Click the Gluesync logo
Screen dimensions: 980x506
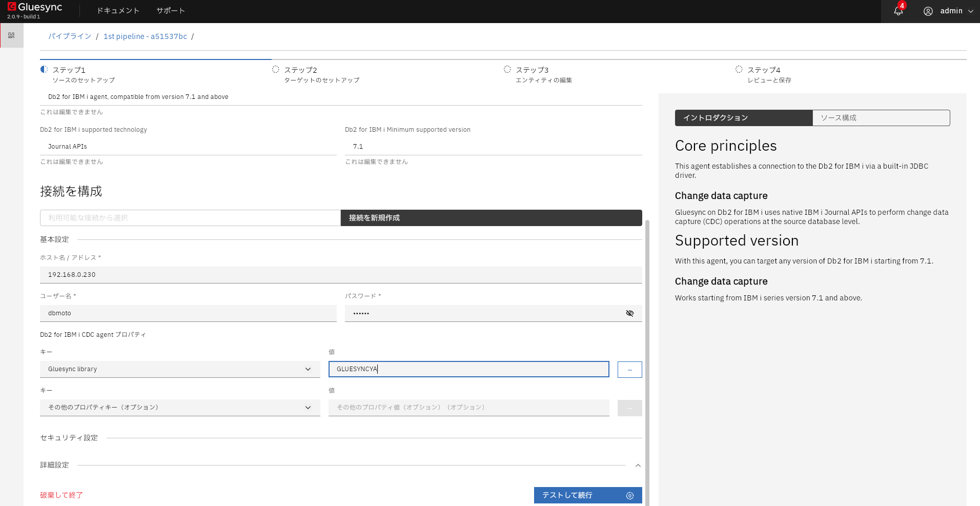[x=34, y=7]
